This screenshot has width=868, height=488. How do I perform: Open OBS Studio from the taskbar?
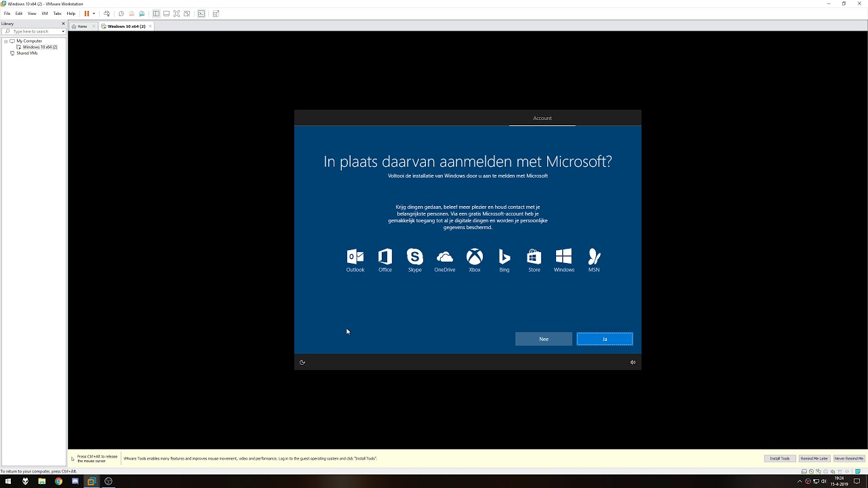pyautogui.click(x=108, y=481)
